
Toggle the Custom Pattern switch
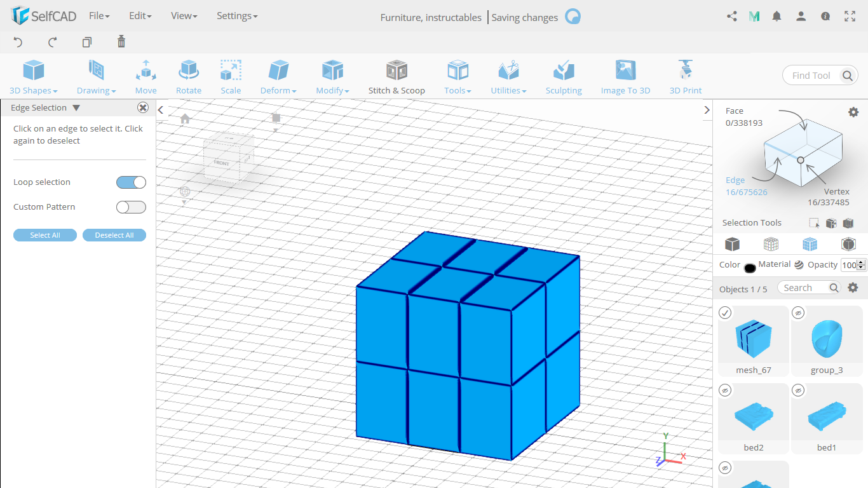pos(131,207)
